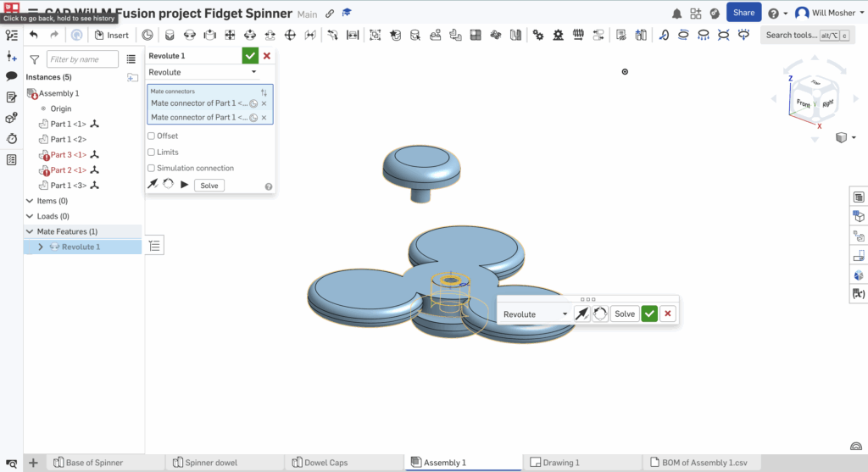Click the green checkmark to accept Revolute 1
This screenshot has height=472, width=868.
249,56
